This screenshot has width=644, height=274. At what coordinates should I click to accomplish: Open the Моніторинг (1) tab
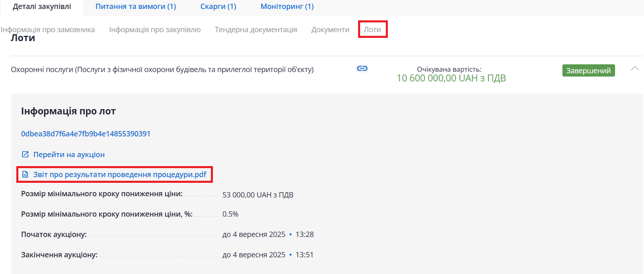[x=287, y=7]
